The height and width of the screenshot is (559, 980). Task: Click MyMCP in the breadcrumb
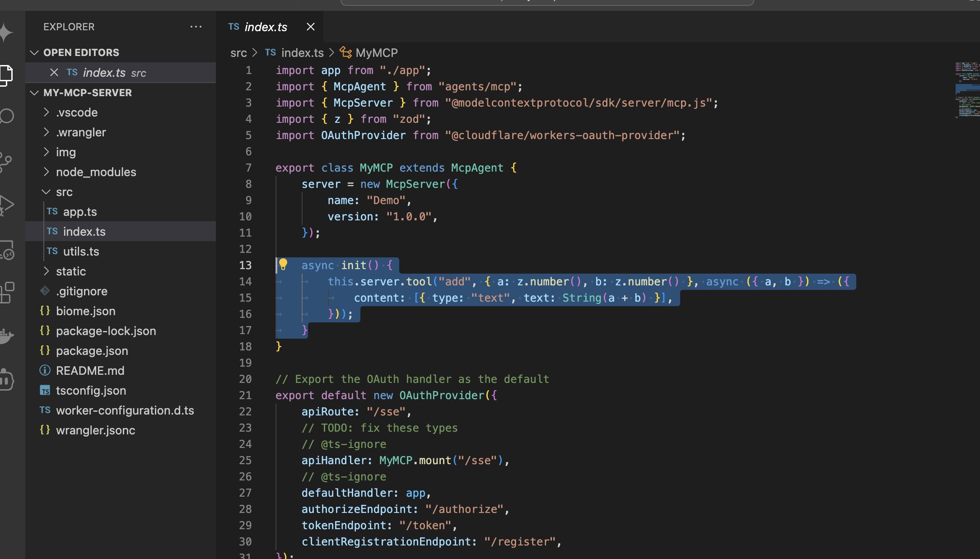coord(376,53)
